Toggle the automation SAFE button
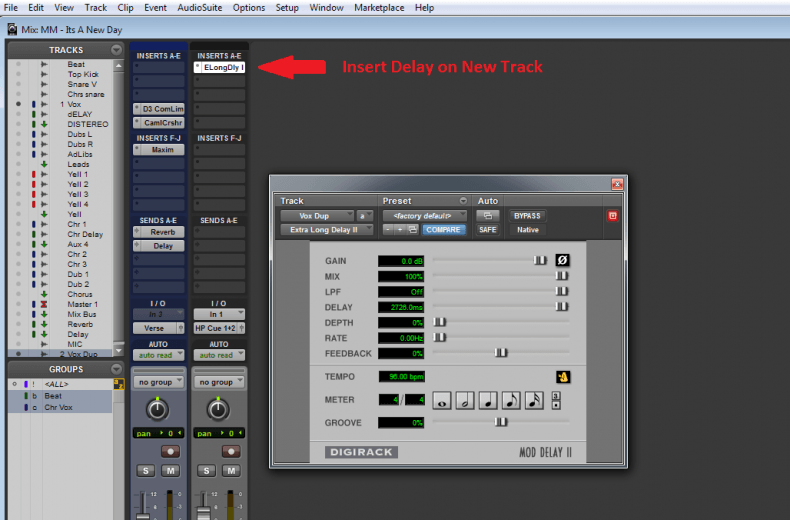The width and height of the screenshot is (790, 520). coord(488,230)
